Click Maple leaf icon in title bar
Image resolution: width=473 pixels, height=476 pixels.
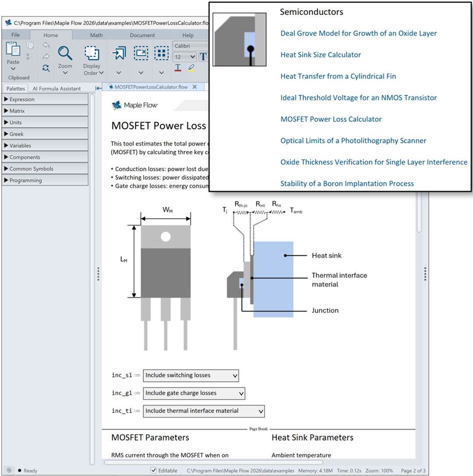point(8,23)
